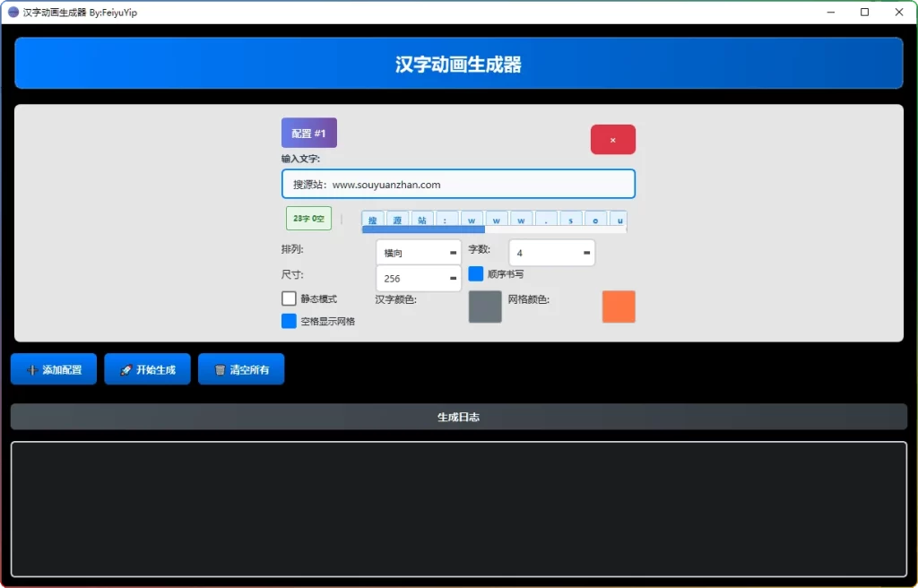The image size is (918, 588).
Task: Toggle the 顺序书写 checkbox
Action: coord(476,273)
